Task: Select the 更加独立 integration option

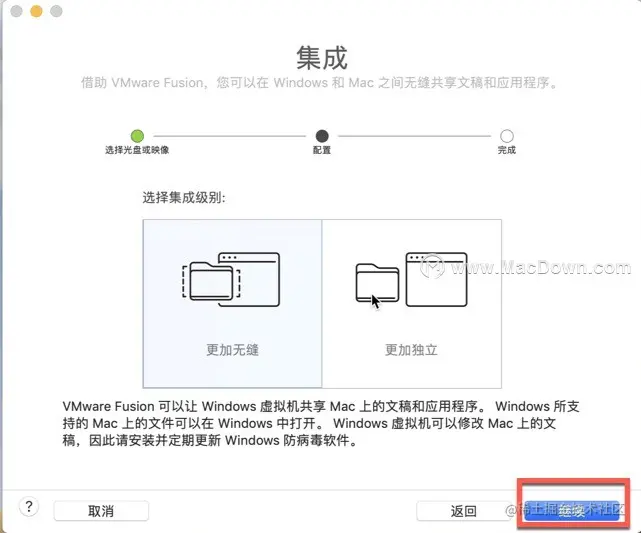Action: [x=412, y=304]
